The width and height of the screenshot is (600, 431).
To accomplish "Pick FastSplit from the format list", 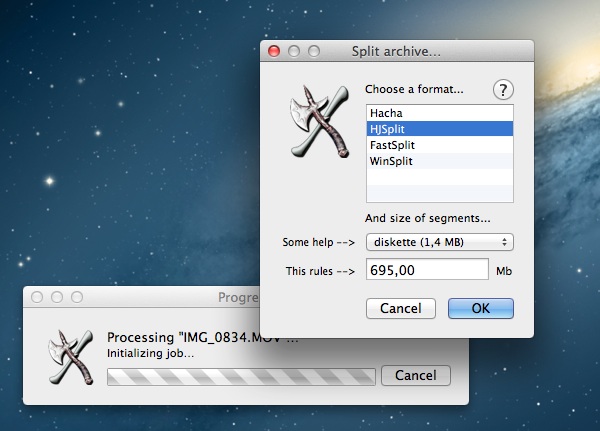I will click(439, 145).
